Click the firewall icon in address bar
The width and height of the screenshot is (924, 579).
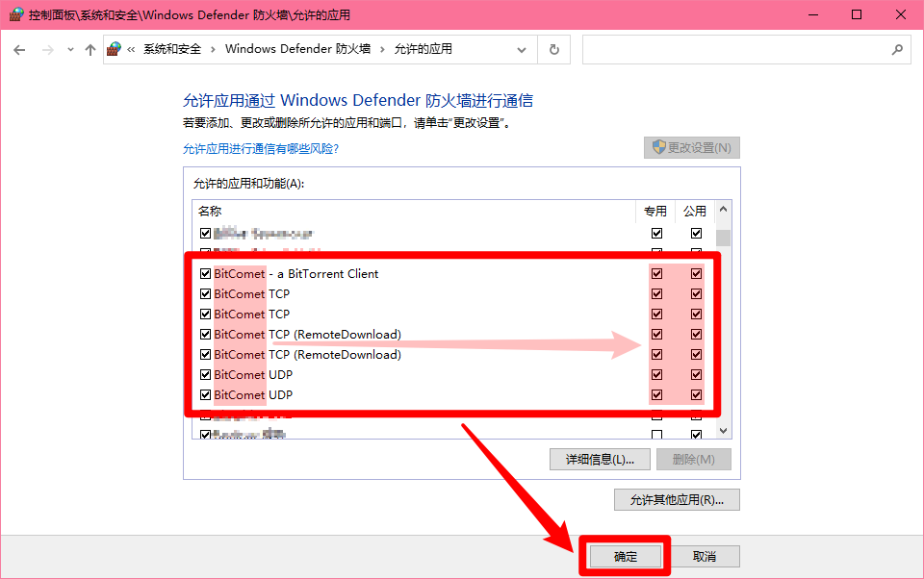tap(114, 49)
